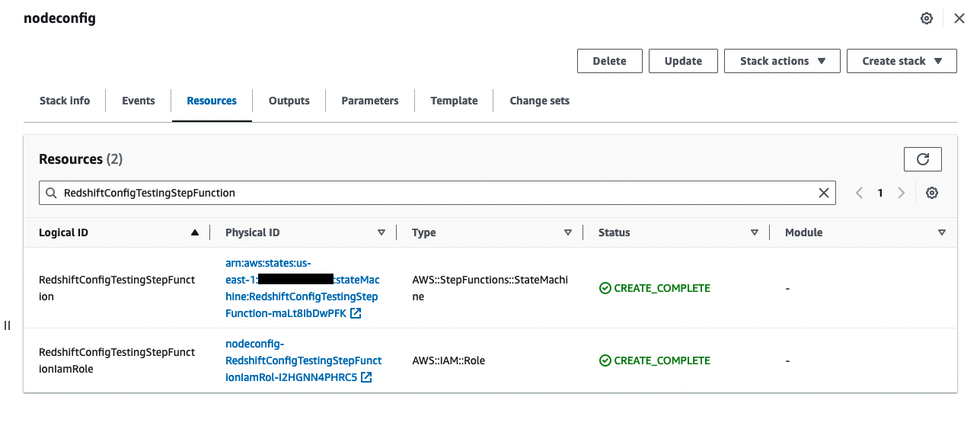Viewport: 980px width, 442px height.
Task: Open the Resources table preferences gear
Action: coord(932,193)
